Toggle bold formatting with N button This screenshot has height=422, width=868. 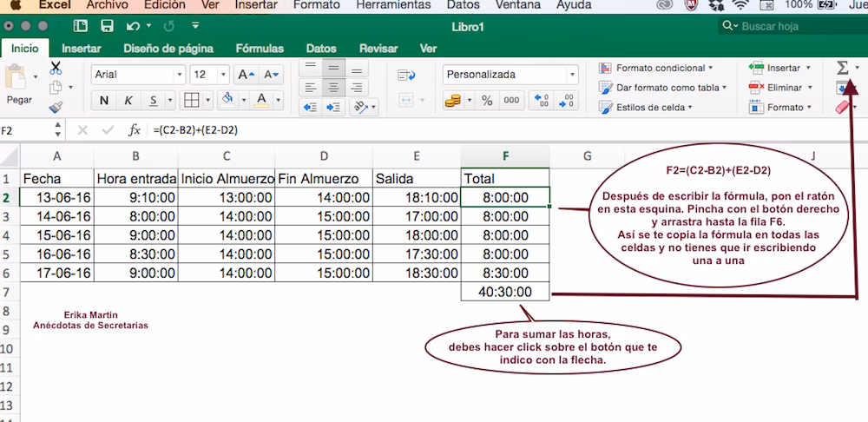pos(104,100)
